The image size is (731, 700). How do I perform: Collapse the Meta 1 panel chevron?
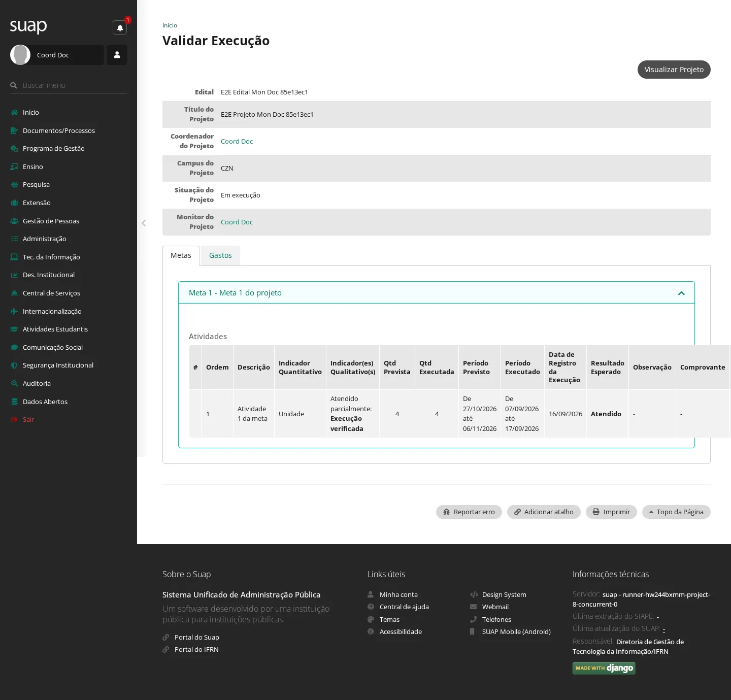pyautogui.click(x=681, y=293)
